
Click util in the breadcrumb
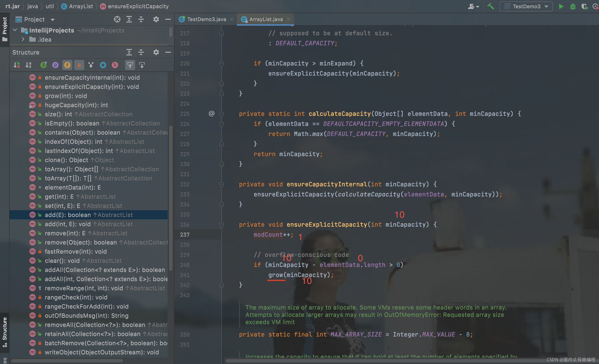50,6
